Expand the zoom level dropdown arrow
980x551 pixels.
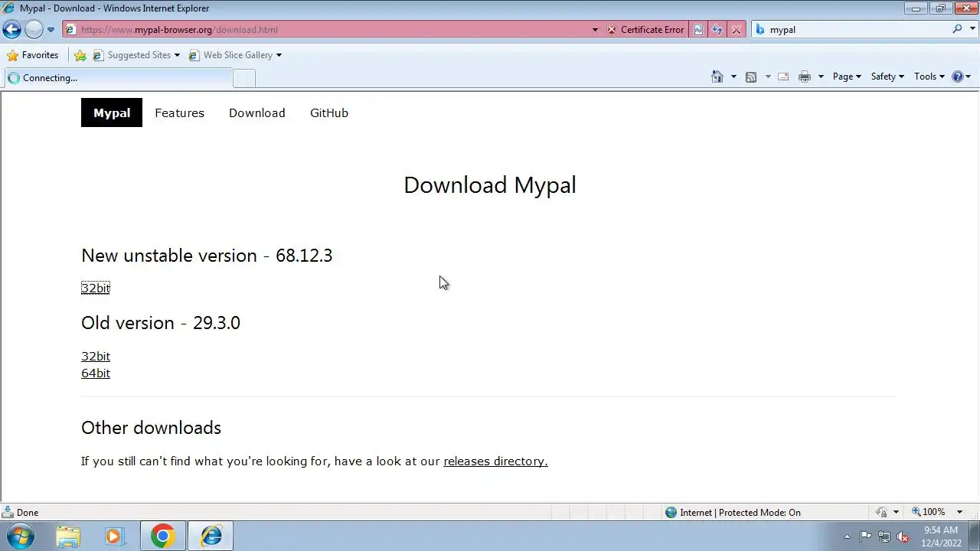tap(959, 513)
